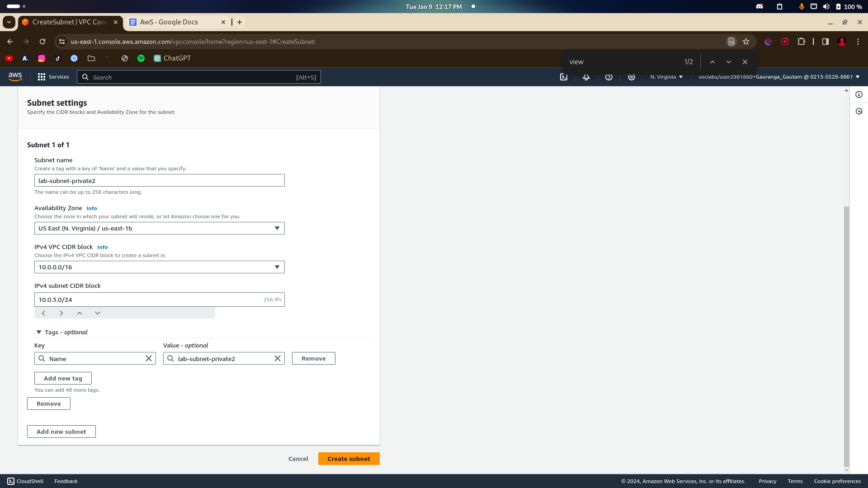Shift CIDR block to next range arrow
Image resolution: width=868 pixels, height=488 pixels.
click(x=61, y=313)
